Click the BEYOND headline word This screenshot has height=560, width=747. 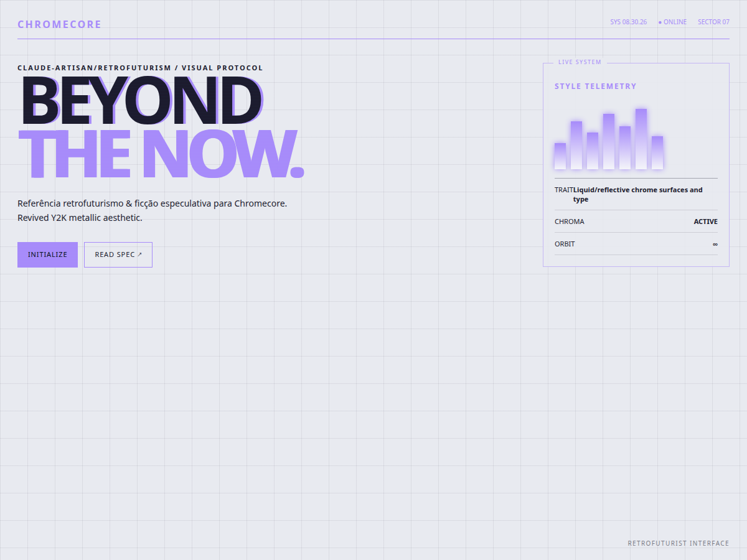point(141,100)
